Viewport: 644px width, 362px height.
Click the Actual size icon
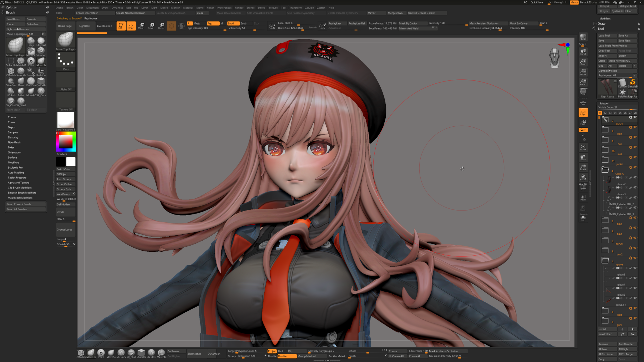pos(583,72)
